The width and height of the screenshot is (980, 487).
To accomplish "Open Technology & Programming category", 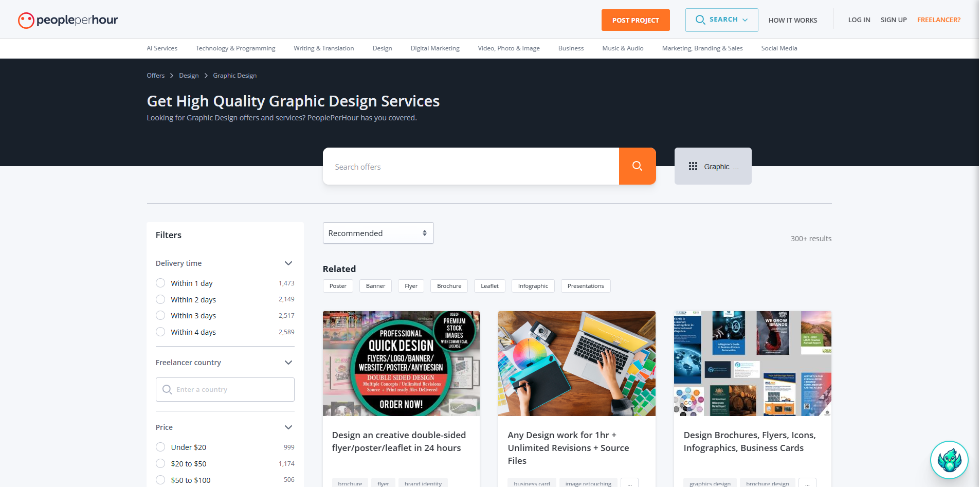I will pyautogui.click(x=235, y=48).
